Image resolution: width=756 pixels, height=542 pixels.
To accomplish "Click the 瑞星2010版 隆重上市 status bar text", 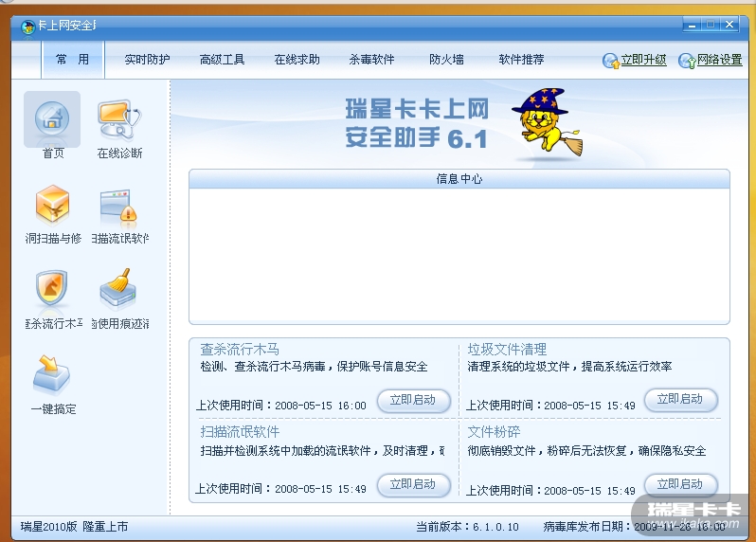I will click(74, 527).
